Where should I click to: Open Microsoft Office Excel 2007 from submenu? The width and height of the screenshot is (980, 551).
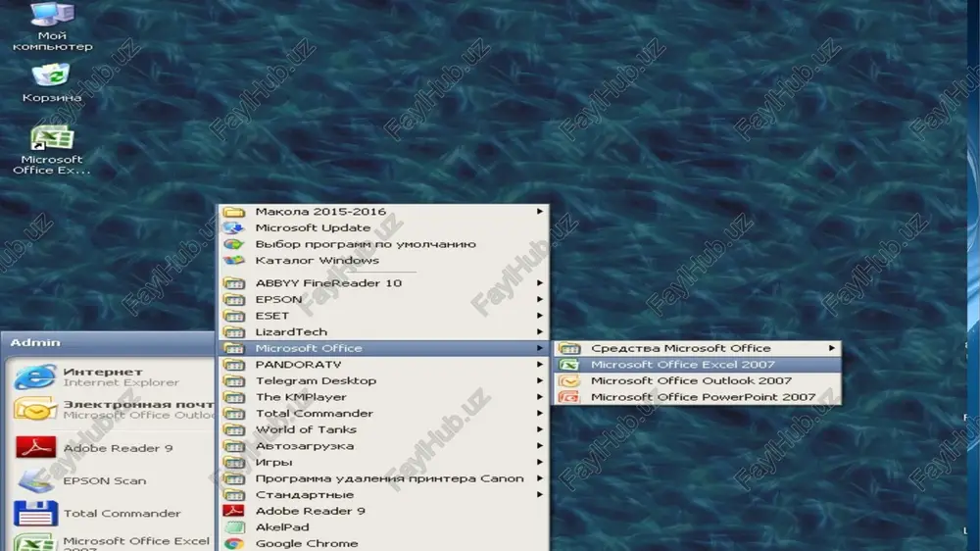click(x=697, y=365)
